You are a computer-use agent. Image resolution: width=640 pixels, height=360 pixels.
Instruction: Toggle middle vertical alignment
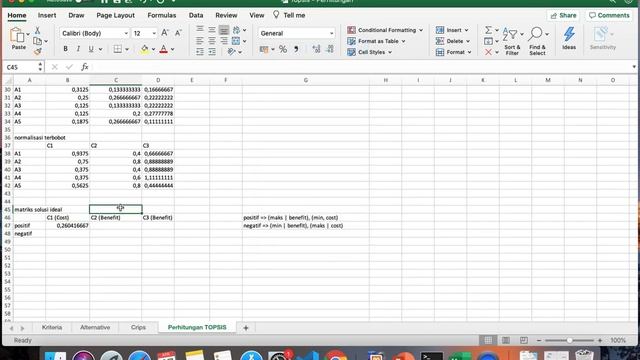[212, 30]
